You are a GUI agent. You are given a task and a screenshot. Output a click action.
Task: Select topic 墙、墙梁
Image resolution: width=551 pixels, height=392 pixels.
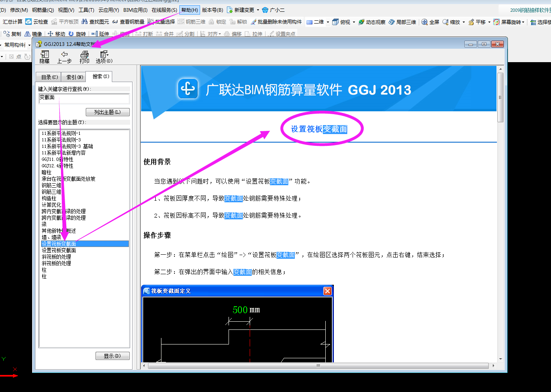click(x=51, y=237)
